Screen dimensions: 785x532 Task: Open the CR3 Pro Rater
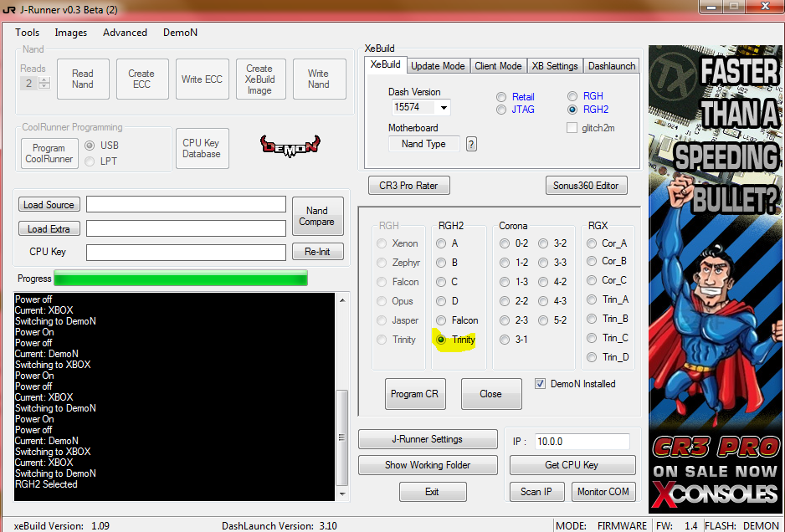point(408,185)
